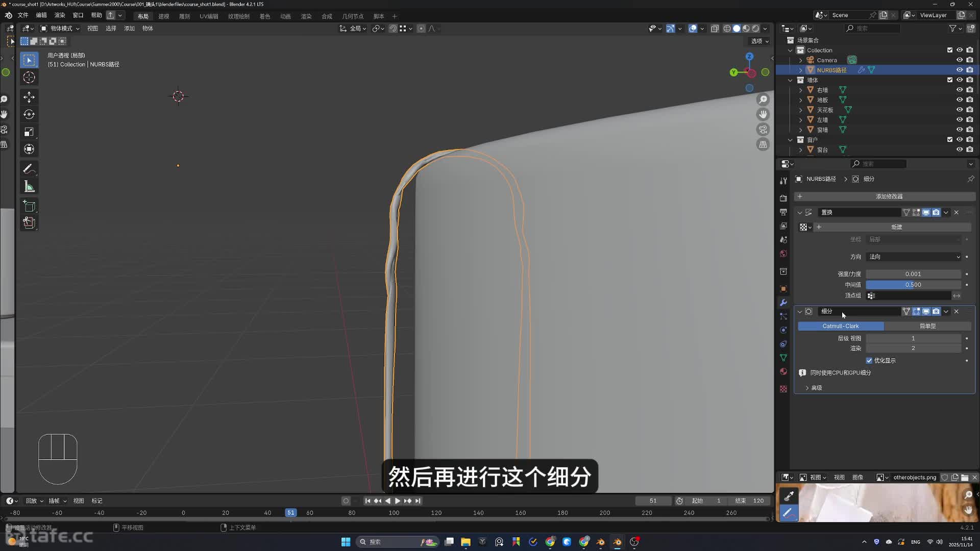This screenshot has height=551, width=980.
Task: Select the Measure tool
Action: (29, 187)
